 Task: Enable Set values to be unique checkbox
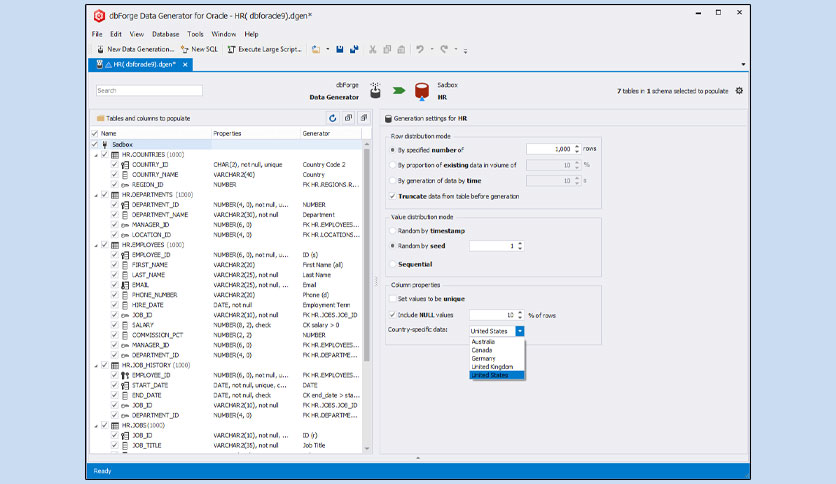click(x=392, y=299)
